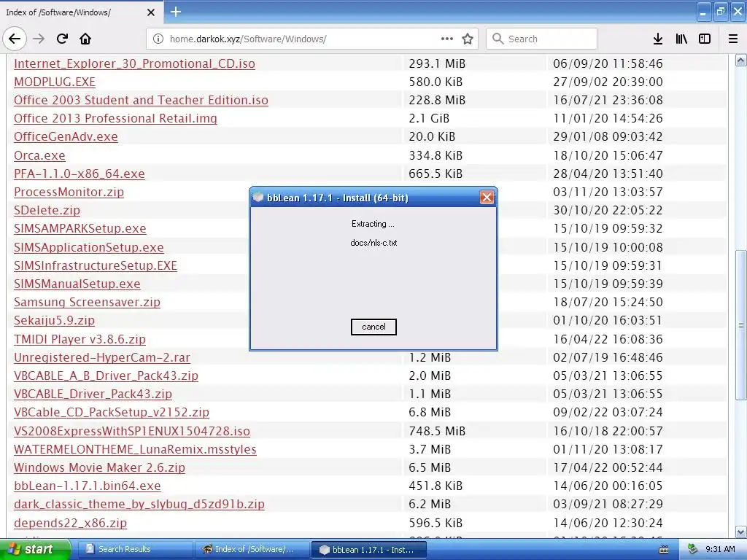This screenshot has height=560, width=747.
Task: Select bbLean 1.17.1 Install taskbar button
Action: 368,550
